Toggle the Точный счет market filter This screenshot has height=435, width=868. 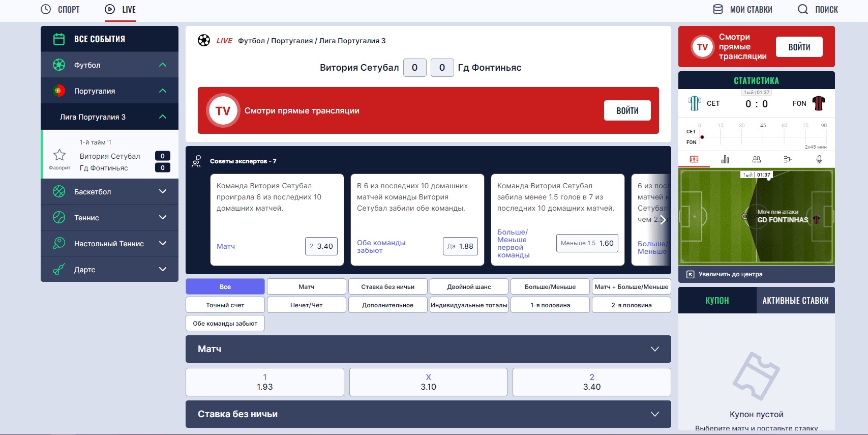point(225,305)
